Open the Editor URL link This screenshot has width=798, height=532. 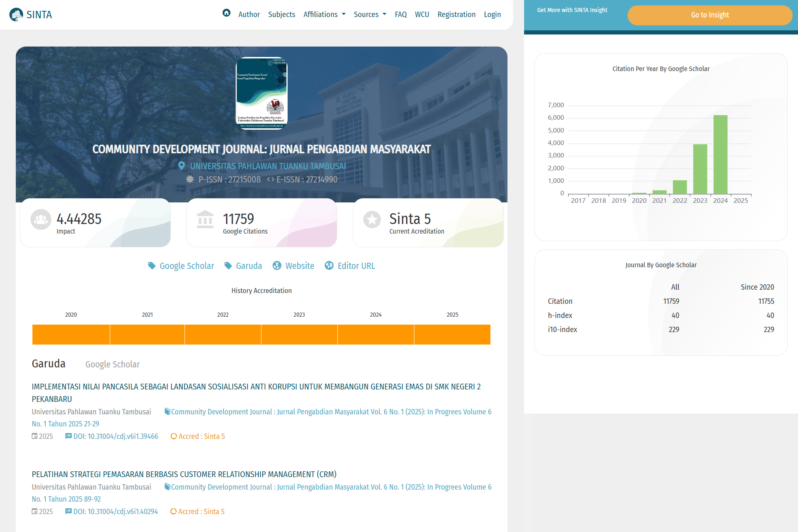[x=356, y=266]
